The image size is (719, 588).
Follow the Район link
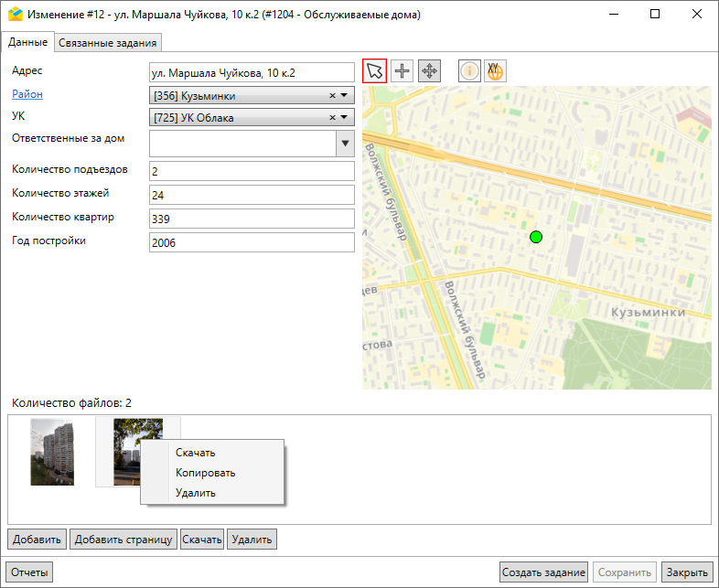coord(27,94)
